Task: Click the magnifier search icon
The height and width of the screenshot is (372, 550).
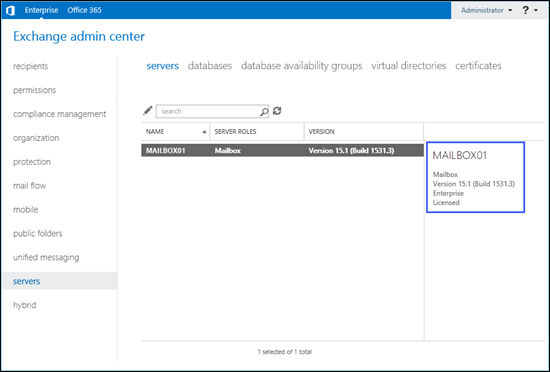Action: pyautogui.click(x=264, y=111)
